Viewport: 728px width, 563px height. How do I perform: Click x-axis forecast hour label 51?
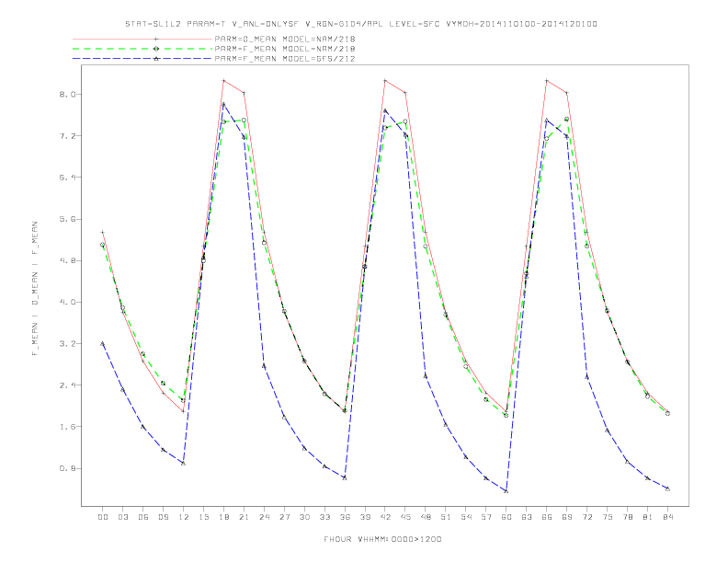pos(446,517)
